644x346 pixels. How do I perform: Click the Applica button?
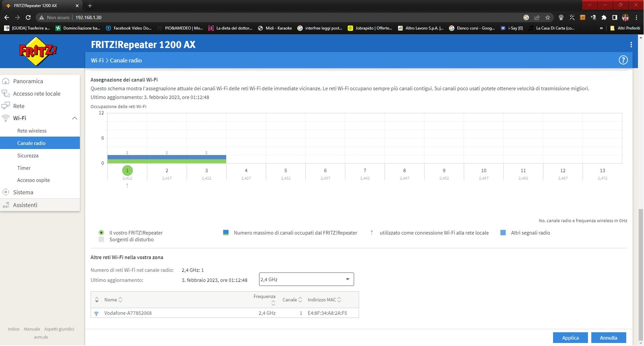tap(570, 338)
